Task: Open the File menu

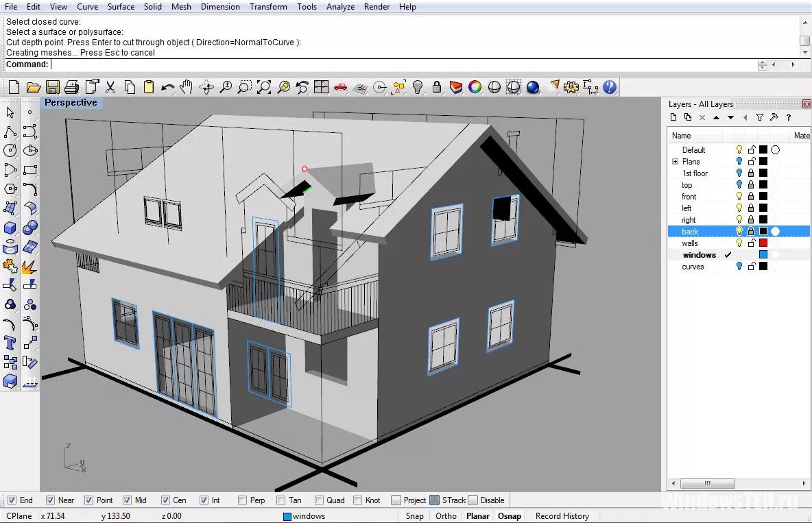Action: [x=11, y=7]
